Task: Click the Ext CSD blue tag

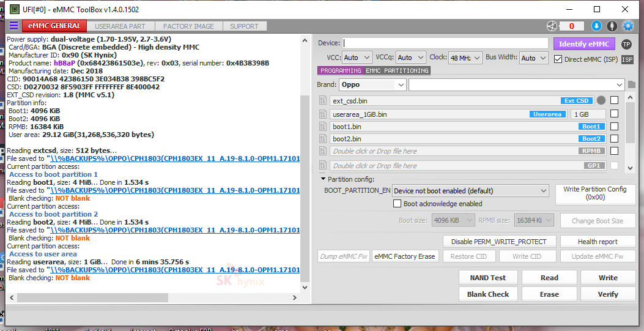Action: (577, 100)
